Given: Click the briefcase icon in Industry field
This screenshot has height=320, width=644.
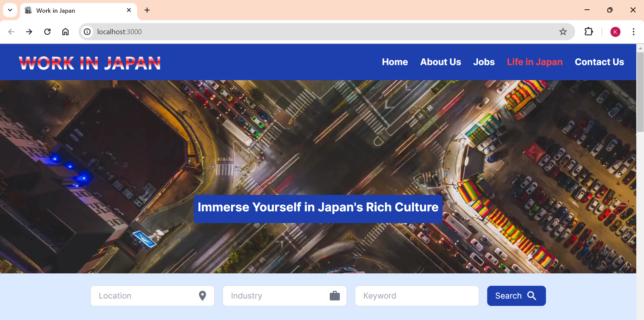Looking at the screenshot, I should click(334, 296).
